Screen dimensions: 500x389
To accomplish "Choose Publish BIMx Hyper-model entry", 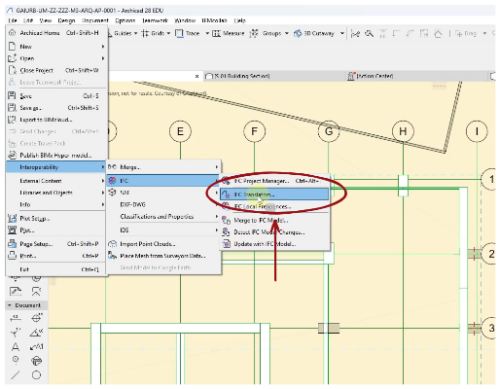I will coord(56,155).
